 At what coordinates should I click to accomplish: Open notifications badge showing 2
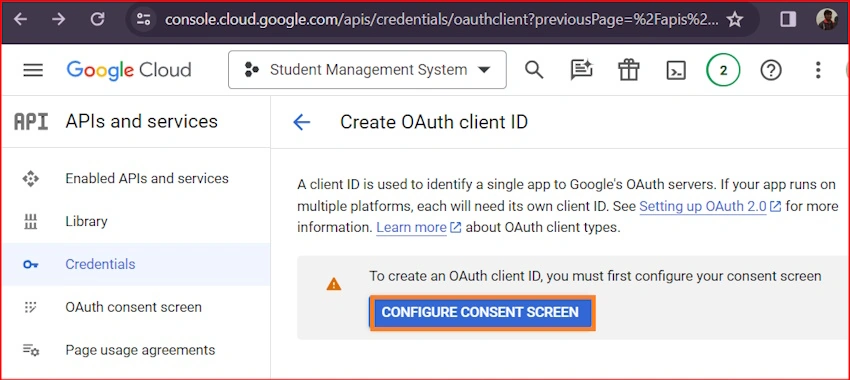[x=723, y=70]
